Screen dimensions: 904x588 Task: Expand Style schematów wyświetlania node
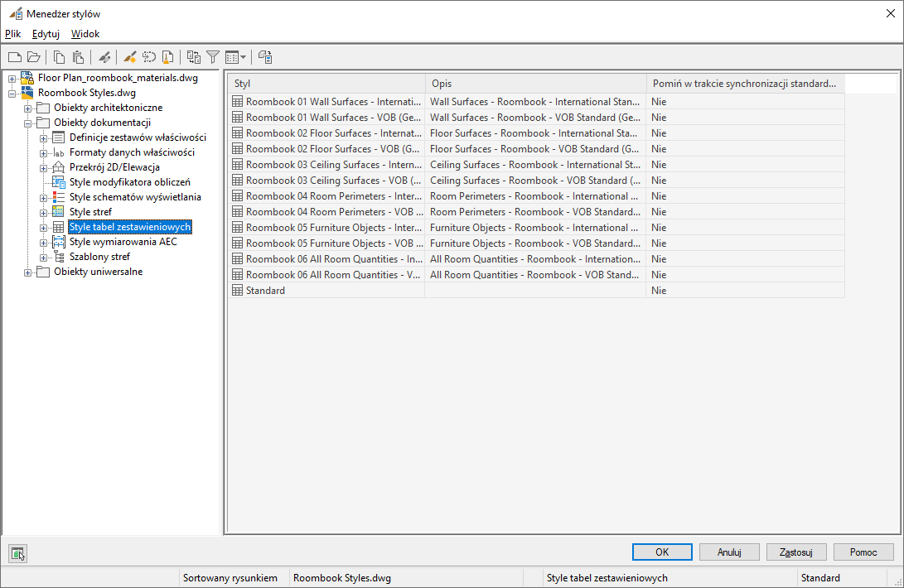pyautogui.click(x=43, y=198)
